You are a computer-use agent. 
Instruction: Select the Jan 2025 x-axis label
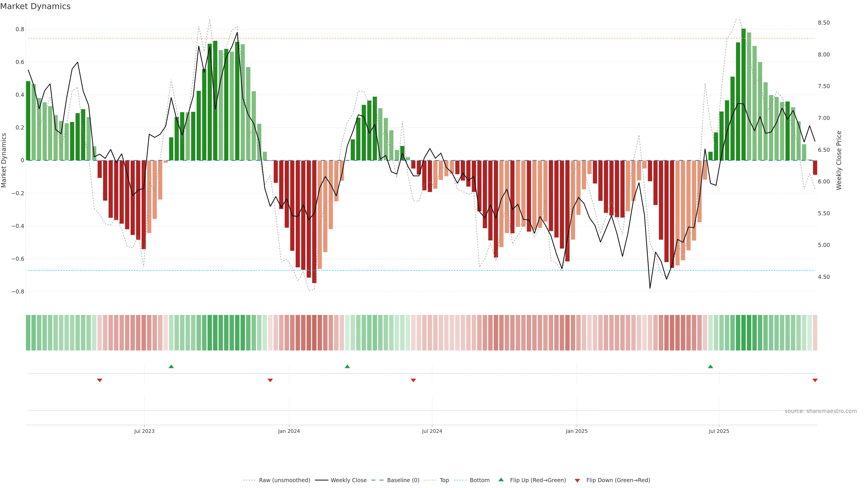click(577, 431)
